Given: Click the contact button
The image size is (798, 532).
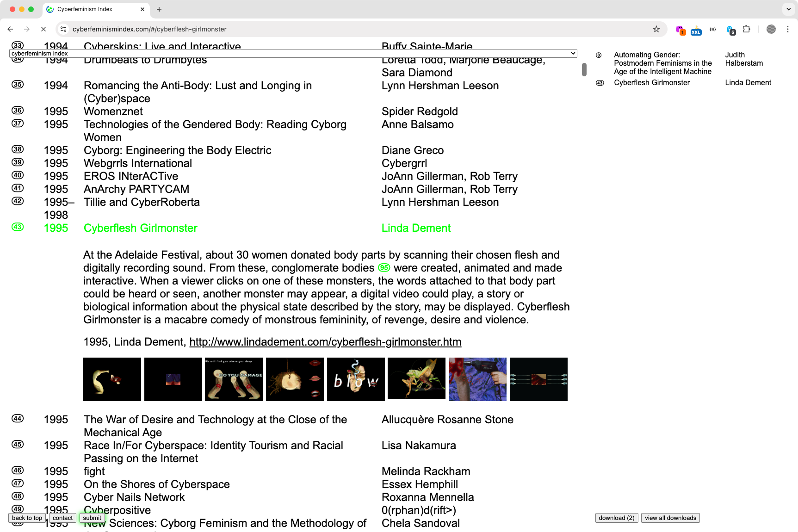Looking at the screenshot, I should (62, 518).
